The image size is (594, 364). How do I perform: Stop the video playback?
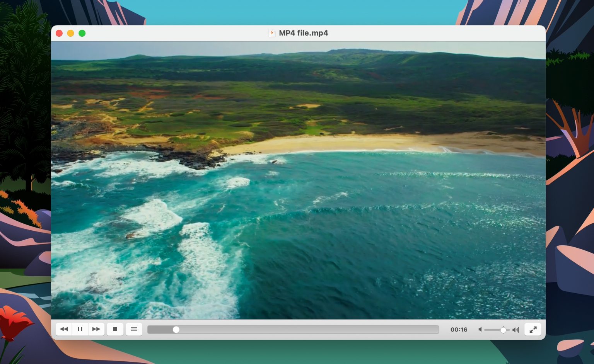click(x=115, y=329)
